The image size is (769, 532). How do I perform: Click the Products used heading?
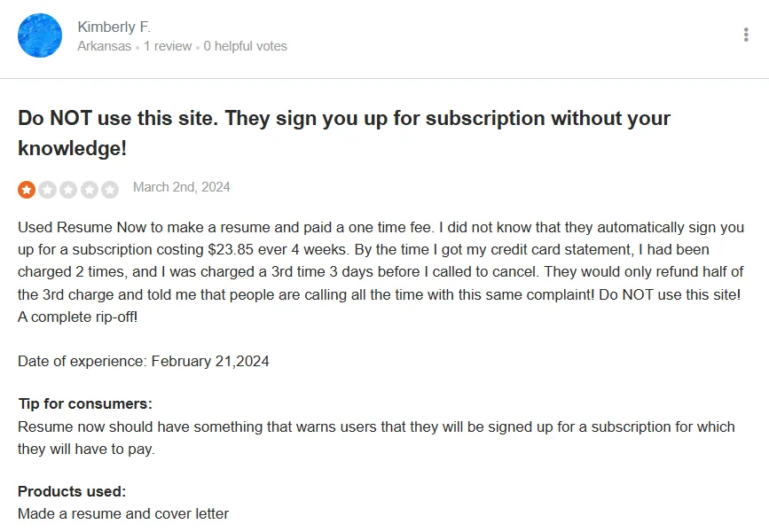tap(72, 491)
